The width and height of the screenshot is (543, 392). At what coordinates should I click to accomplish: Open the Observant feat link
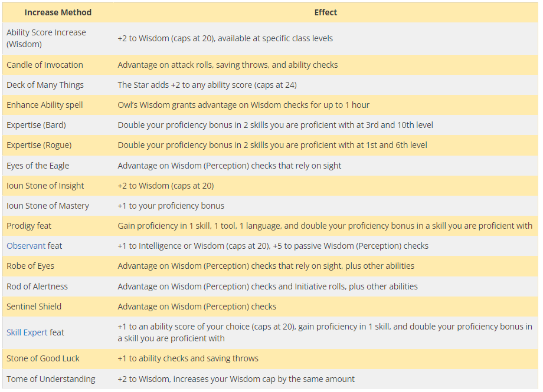[x=26, y=246]
